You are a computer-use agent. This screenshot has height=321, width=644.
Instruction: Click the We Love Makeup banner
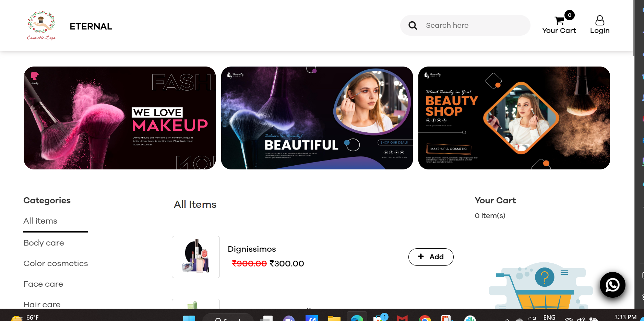click(120, 118)
